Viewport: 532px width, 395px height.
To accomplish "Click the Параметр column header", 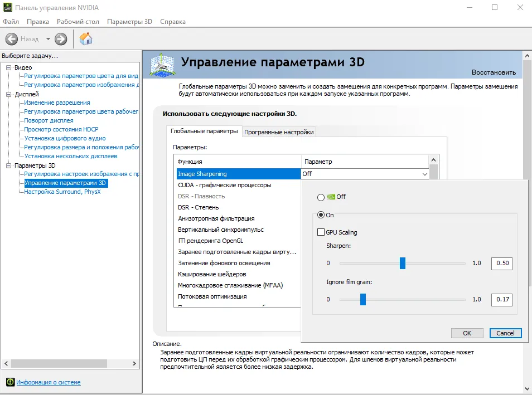I will 365,162.
